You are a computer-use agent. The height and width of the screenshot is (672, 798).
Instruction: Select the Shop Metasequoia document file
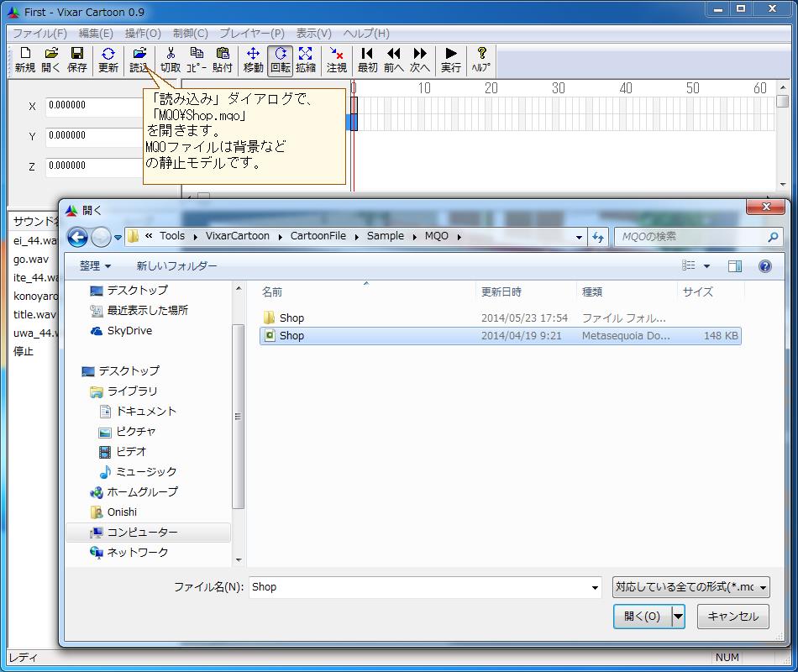(292, 336)
